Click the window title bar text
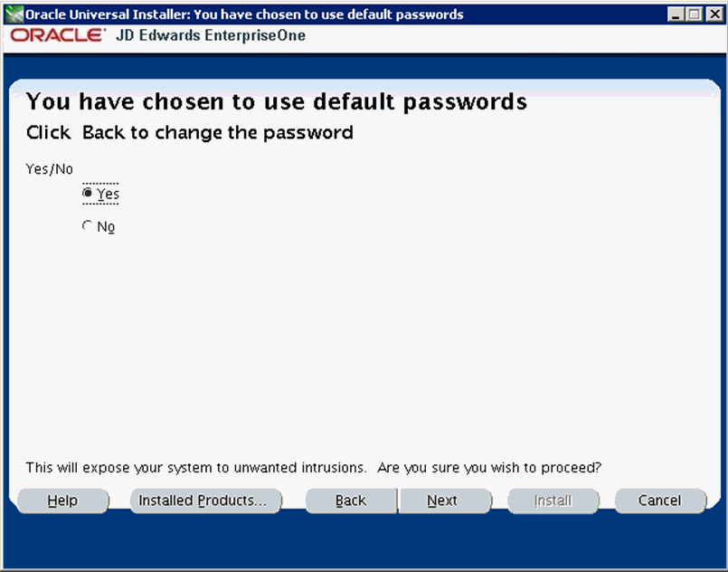Image resolution: width=728 pixels, height=572 pixels. tap(244, 14)
